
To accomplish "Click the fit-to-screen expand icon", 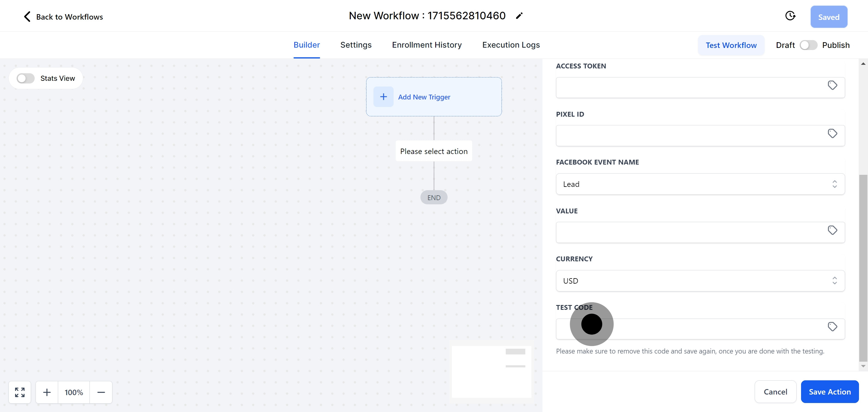I will click(x=20, y=392).
